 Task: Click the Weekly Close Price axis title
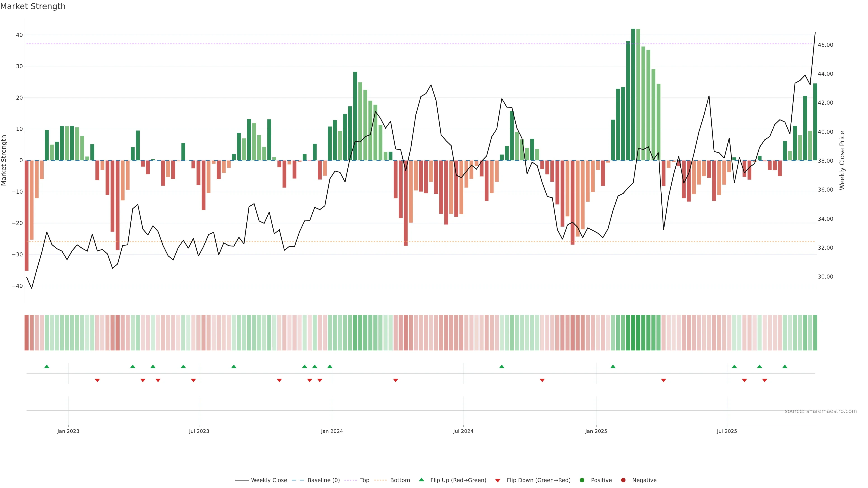click(x=842, y=160)
